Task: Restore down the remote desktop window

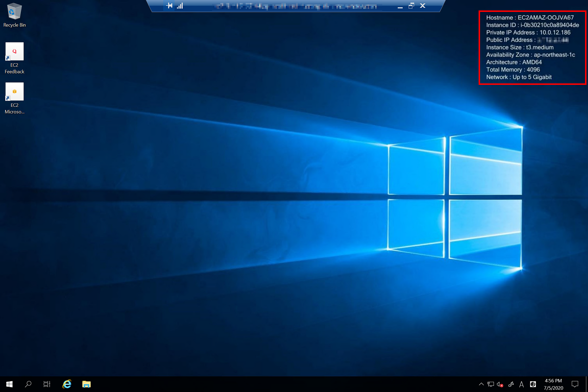Action: pos(411,6)
